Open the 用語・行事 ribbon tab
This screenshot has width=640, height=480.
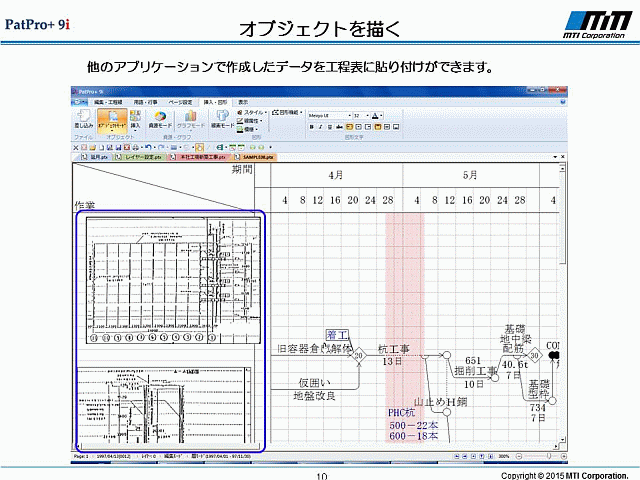tap(145, 102)
